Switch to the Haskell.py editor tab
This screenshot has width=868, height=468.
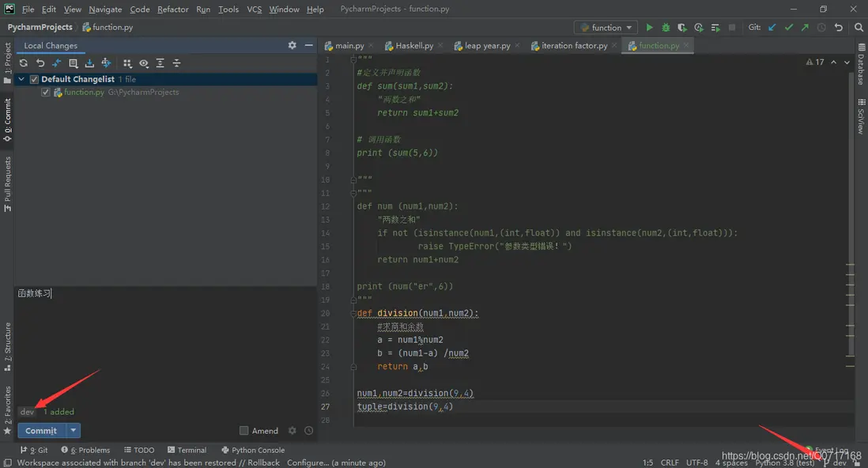tap(412, 46)
